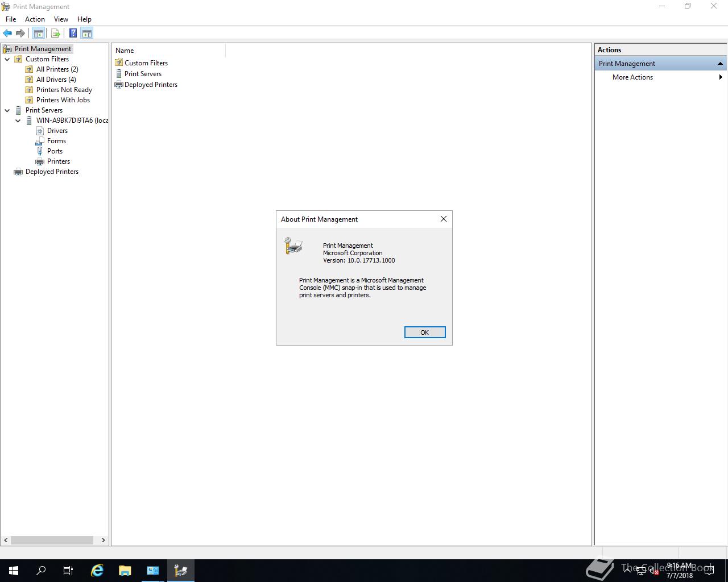Open Task View from the taskbar
Viewport: 728px width, 582px height.
coord(68,571)
